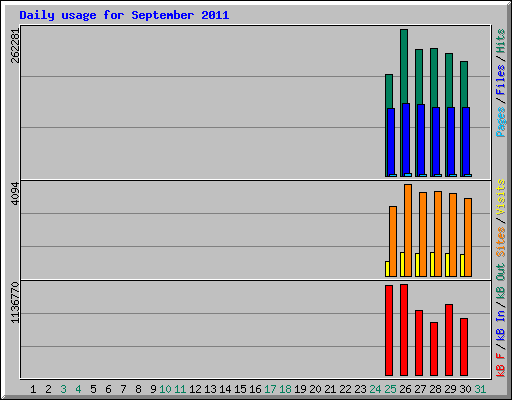Click day 27 on the x-axis
Viewport: 512px width, 400px height.
[x=420, y=389]
